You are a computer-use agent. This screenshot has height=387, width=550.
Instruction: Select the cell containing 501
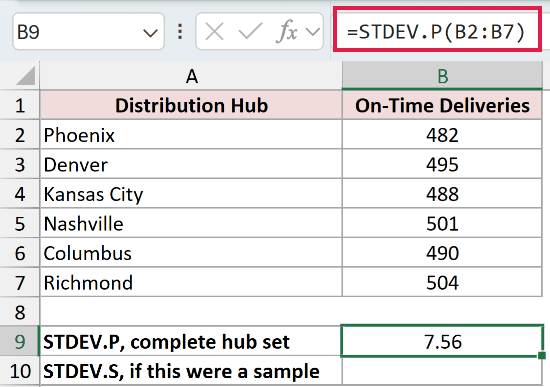pos(442,223)
